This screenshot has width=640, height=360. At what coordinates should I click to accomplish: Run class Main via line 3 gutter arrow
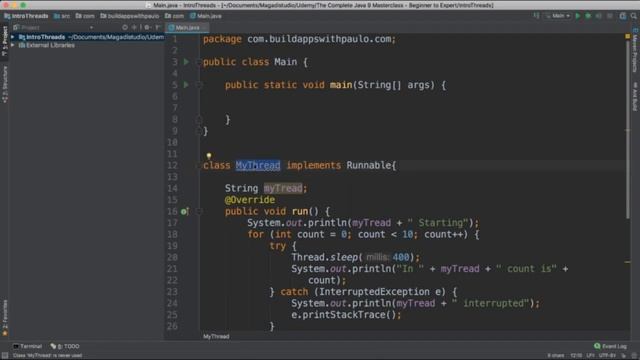click(186, 62)
